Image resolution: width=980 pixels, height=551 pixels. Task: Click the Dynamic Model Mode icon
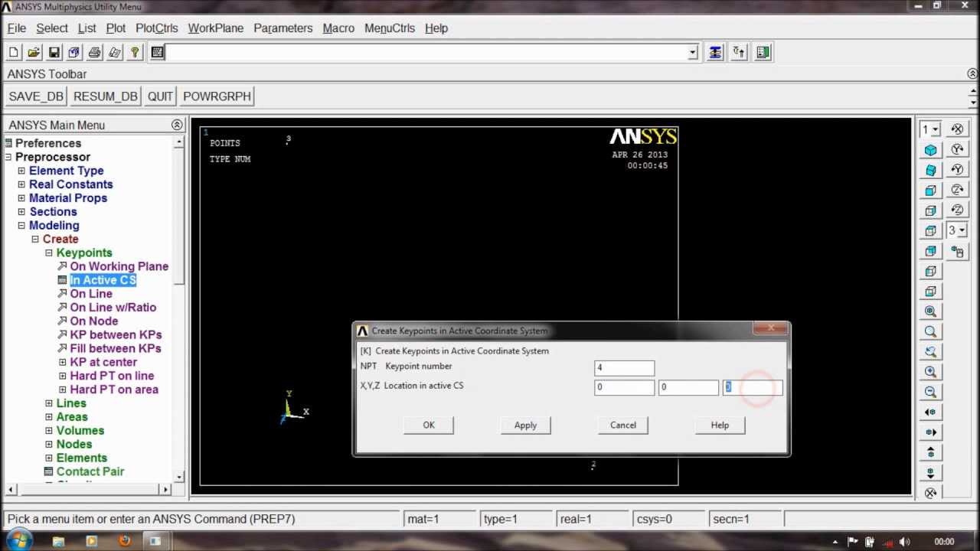(x=958, y=251)
